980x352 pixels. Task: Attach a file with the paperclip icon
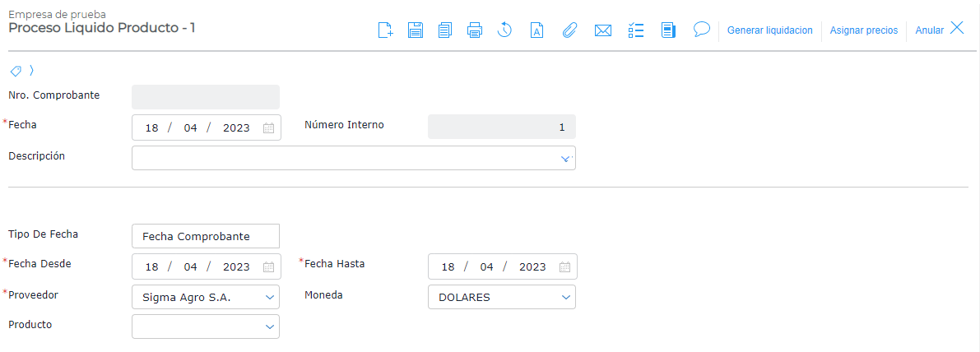click(569, 30)
